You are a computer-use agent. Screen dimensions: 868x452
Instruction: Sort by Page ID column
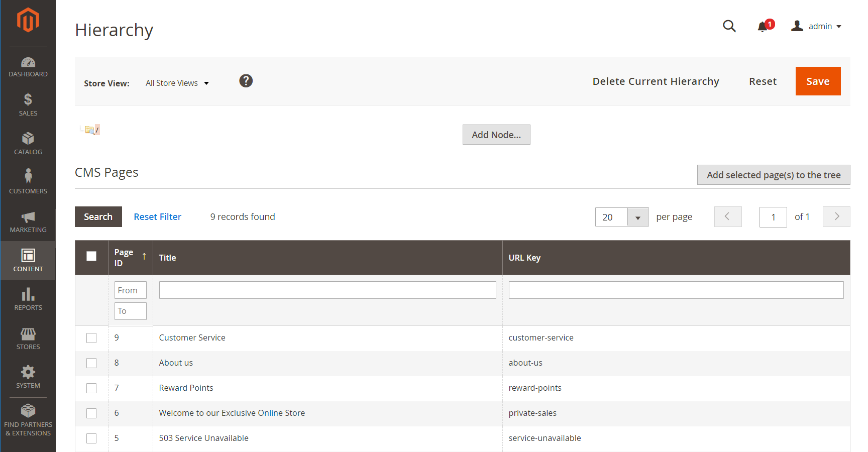point(130,258)
